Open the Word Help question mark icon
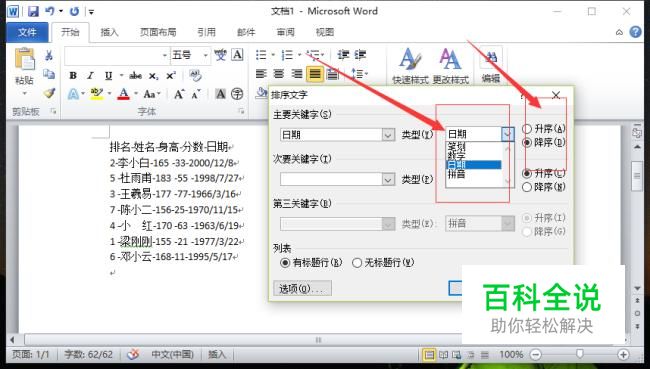Screen dimensions: 650x369 point(635,32)
